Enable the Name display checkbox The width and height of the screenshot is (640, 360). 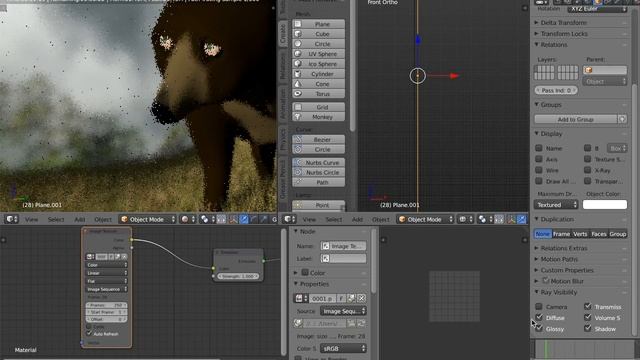click(539, 148)
